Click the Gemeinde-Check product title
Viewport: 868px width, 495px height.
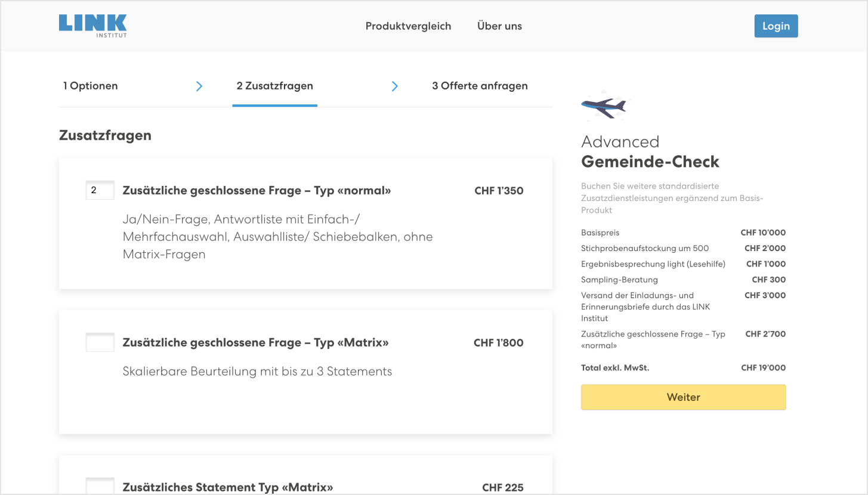point(650,162)
